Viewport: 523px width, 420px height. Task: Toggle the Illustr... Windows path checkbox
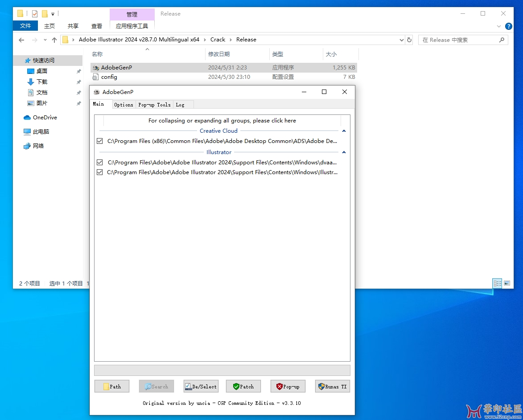[x=100, y=172]
